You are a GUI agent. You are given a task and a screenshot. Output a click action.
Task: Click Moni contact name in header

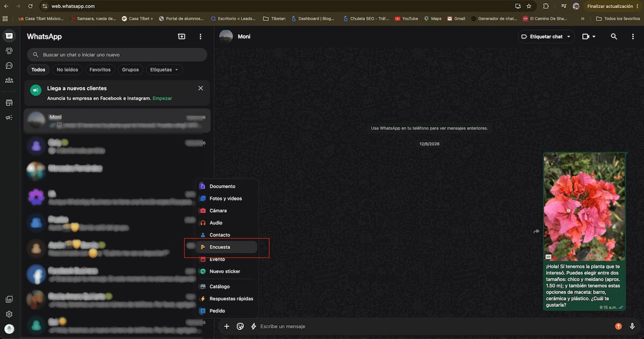point(244,37)
